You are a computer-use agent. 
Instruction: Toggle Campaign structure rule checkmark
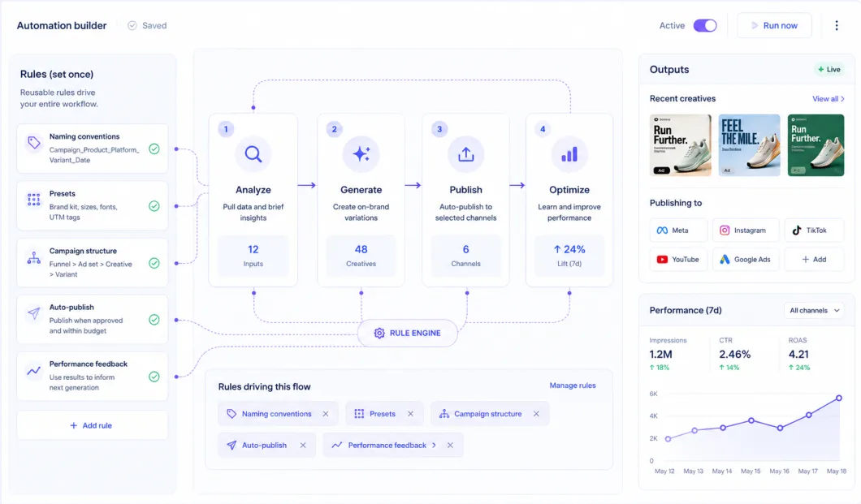[x=154, y=263]
